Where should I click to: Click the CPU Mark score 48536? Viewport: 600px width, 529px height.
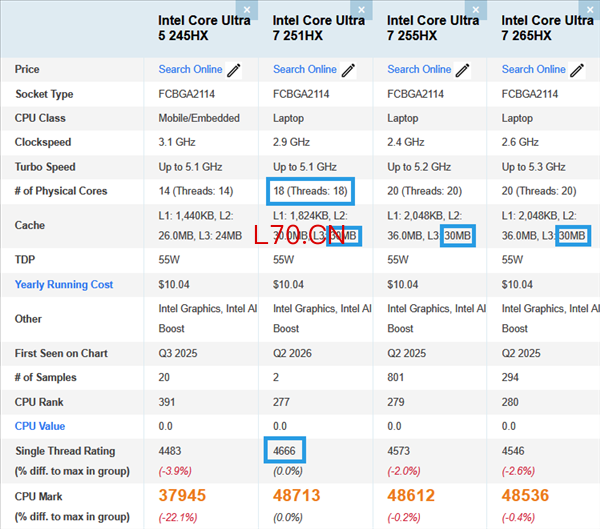pyautogui.click(x=525, y=495)
